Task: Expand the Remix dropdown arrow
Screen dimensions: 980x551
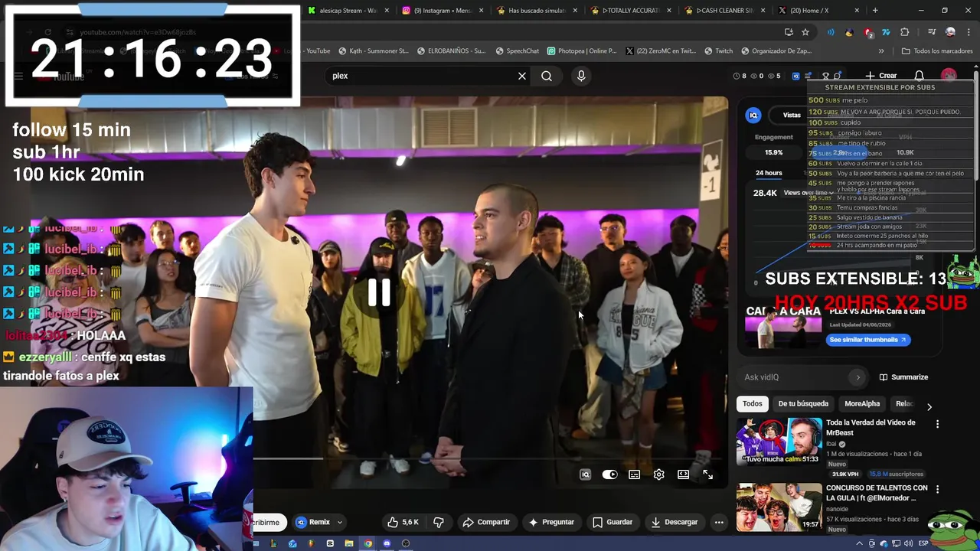Action: tap(340, 522)
